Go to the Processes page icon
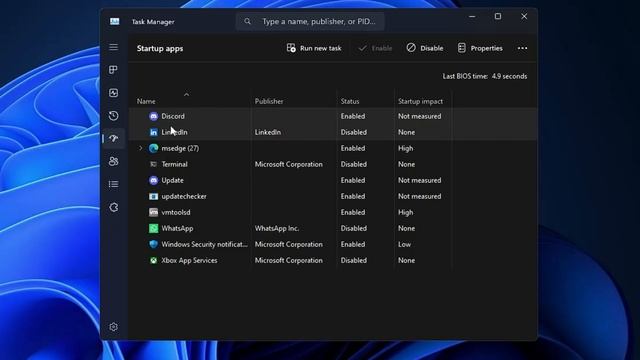Viewport: 640px width, 360px height. 113,70
